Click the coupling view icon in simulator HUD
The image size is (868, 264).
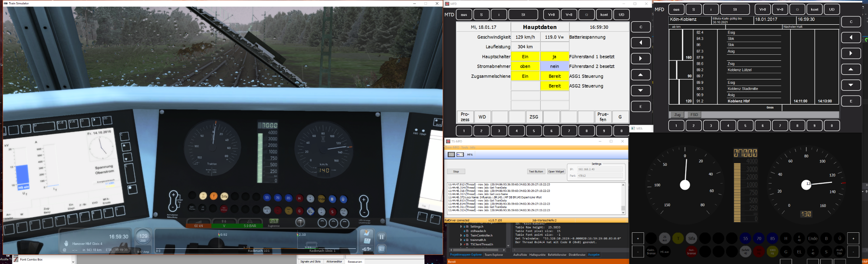coord(367,249)
